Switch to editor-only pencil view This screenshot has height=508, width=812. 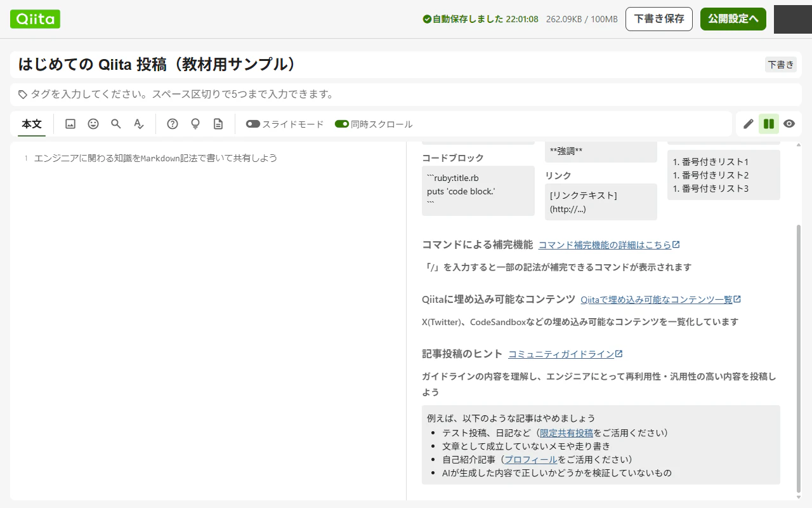click(749, 124)
